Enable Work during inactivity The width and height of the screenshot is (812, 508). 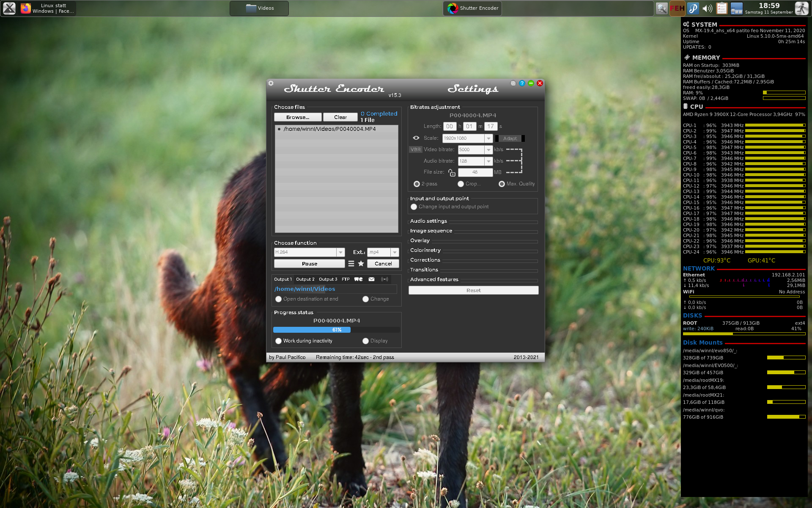pyautogui.click(x=278, y=341)
